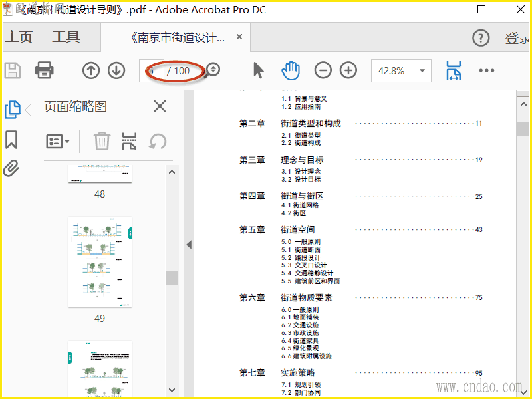Activate the hand pan tool
Screen dimensions: 532x399
pos(291,70)
